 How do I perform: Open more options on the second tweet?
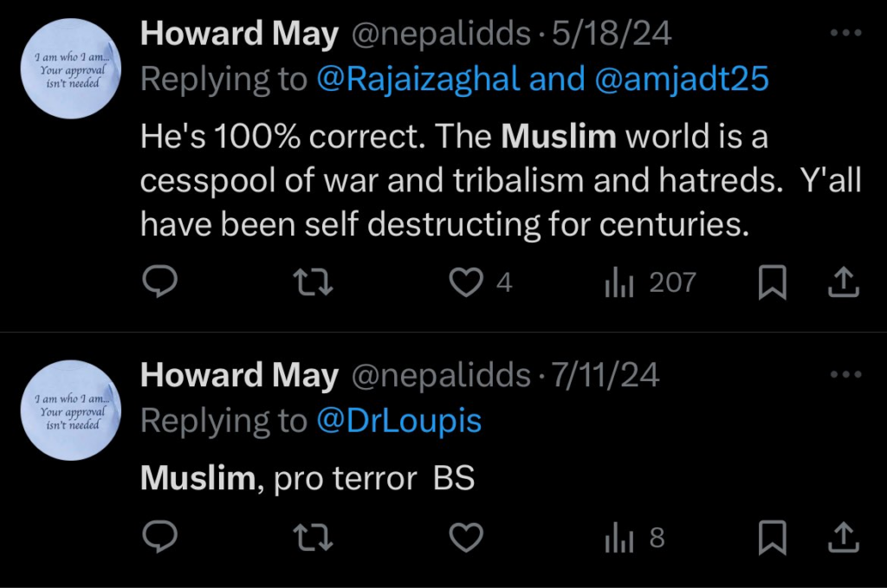tap(845, 372)
